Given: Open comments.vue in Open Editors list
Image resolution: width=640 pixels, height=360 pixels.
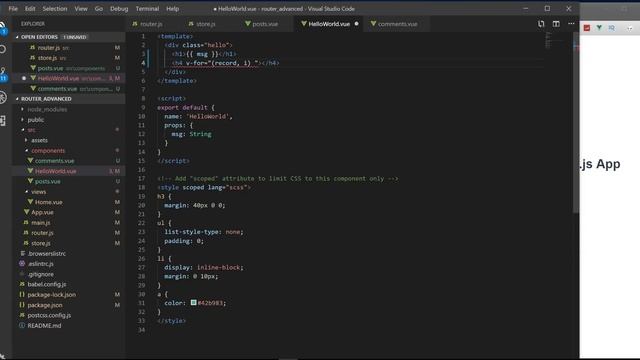Looking at the screenshot, I should (x=69, y=89).
